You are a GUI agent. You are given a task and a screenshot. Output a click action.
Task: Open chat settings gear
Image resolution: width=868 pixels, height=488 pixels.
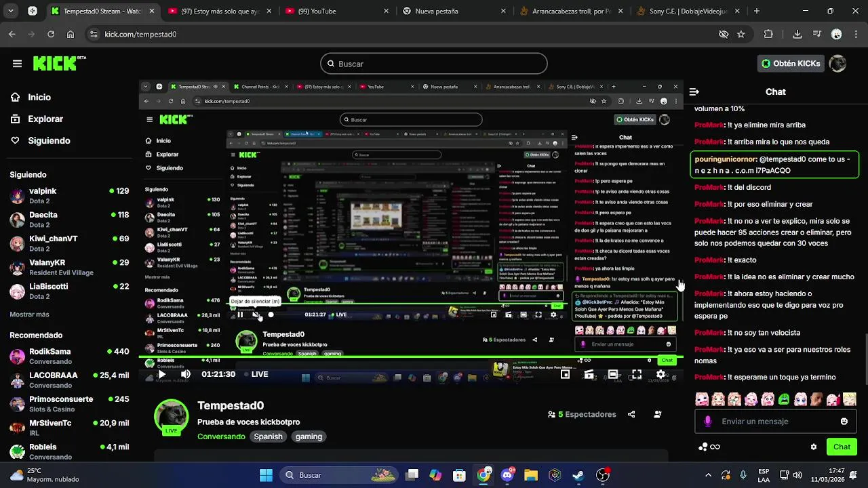(814, 447)
